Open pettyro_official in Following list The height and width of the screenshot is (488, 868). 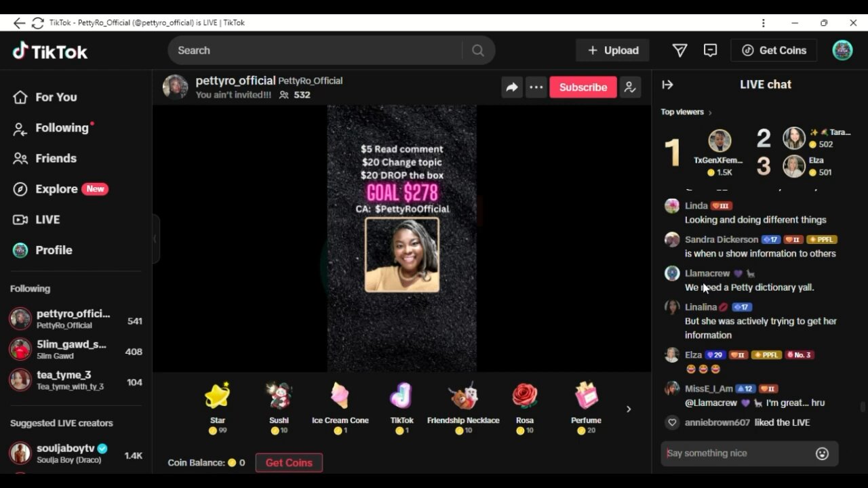[76, 319]
